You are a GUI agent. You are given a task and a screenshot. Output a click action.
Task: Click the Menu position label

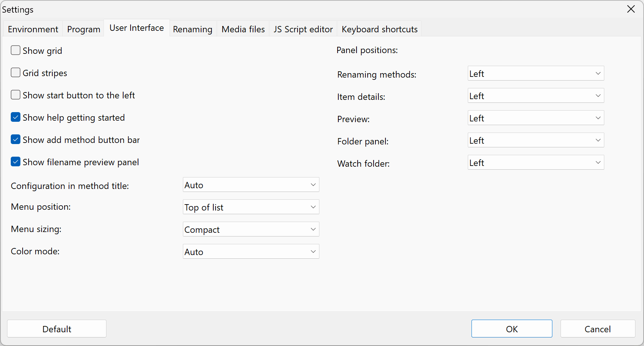40,207
